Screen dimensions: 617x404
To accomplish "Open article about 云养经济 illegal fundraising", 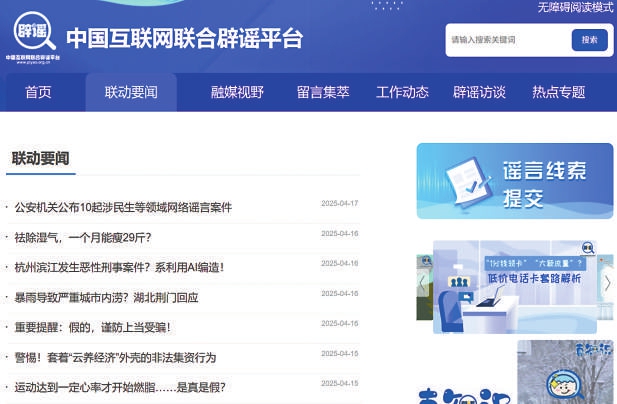I will tap(115, 357).
